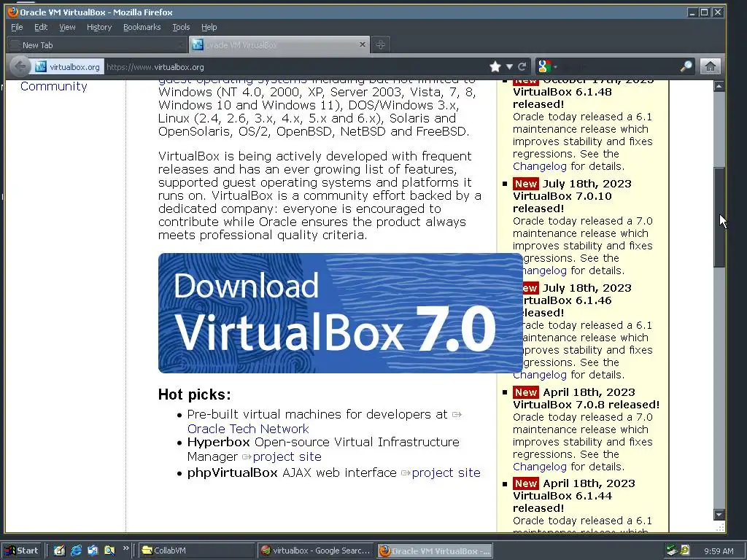The image size is (747, 560).
Task: Open the phpVirtualBox project site link
Action: (446, 472)
